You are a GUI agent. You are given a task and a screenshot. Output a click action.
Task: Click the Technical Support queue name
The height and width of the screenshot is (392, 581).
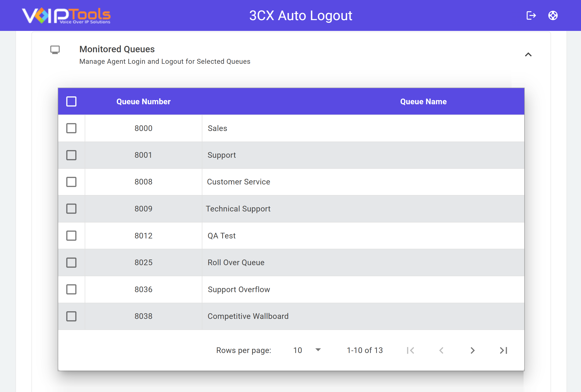point(238,209)
